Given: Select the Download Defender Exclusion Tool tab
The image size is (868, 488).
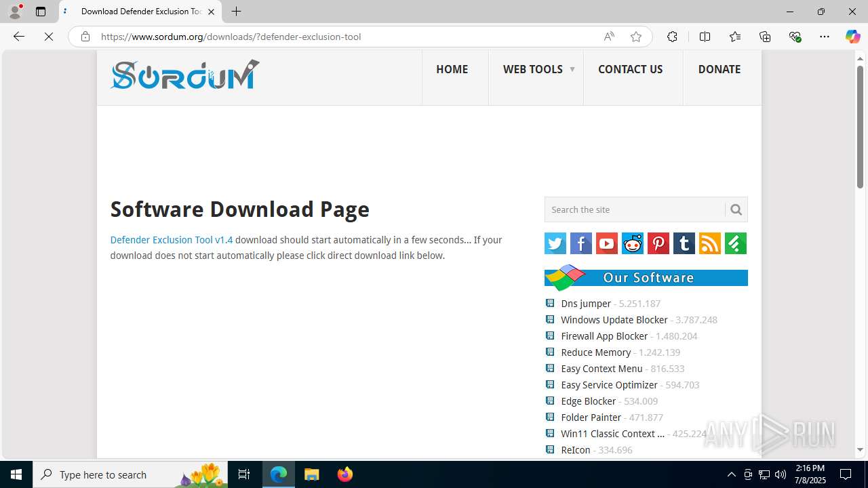Looking at the screenshot, I should [x=140, y=12].
